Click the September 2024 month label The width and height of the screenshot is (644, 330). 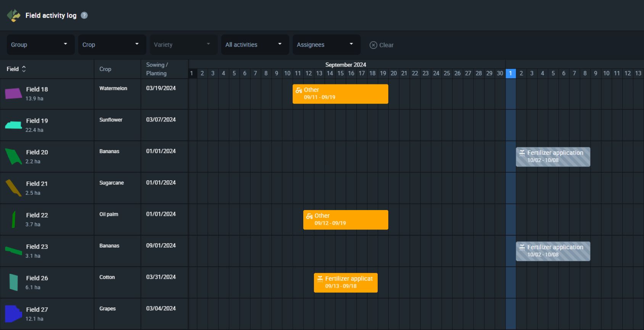346,65
